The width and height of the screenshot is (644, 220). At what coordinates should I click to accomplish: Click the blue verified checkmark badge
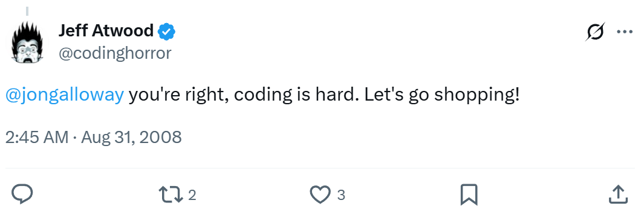pyautogui.click(x=167, y=32)
